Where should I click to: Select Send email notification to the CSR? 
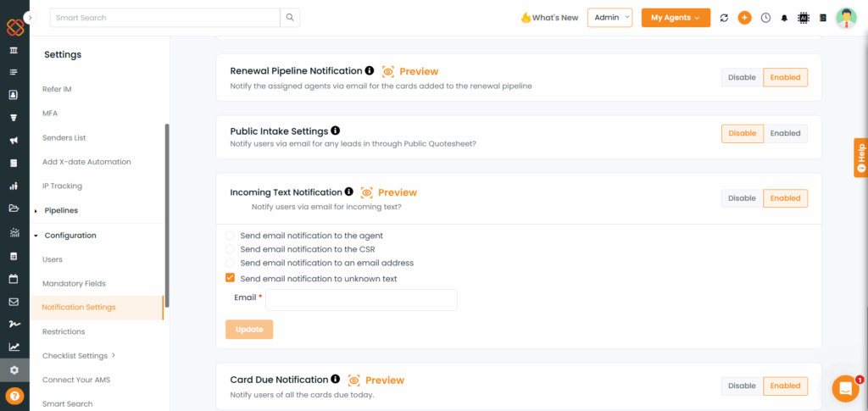coord(231,249)
